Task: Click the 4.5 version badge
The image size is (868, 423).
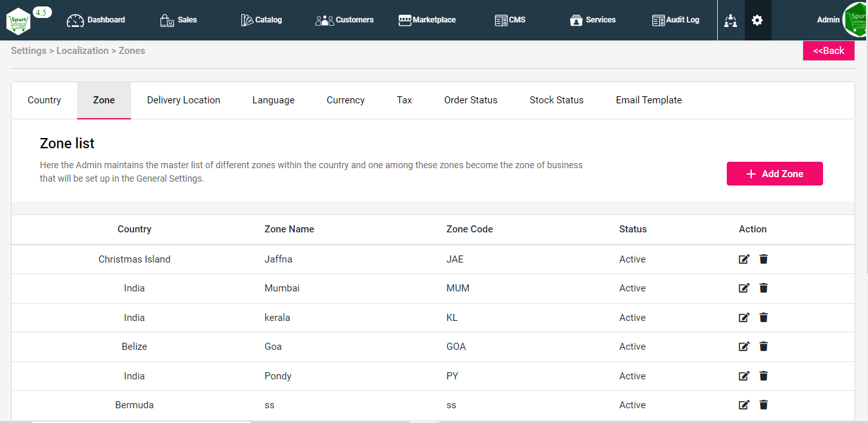Action: coord(42,12)
